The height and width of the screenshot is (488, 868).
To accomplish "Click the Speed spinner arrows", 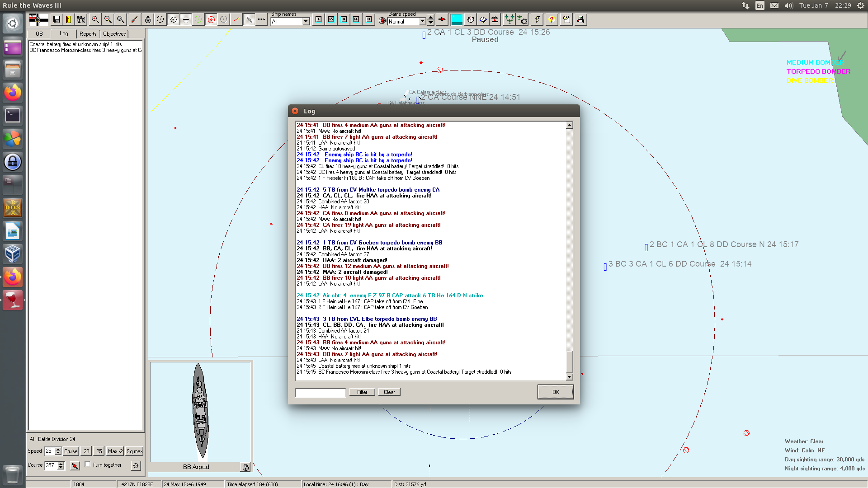I will [58, 451].
